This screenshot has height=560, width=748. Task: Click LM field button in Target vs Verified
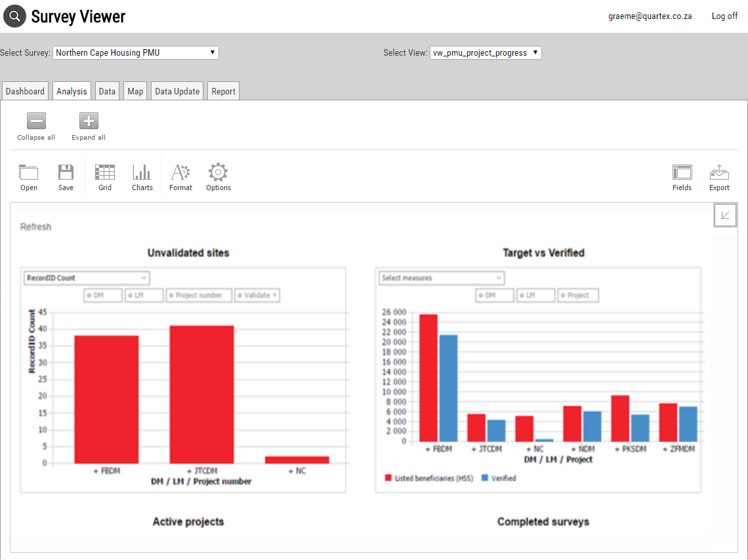click(x=535, y=296)
